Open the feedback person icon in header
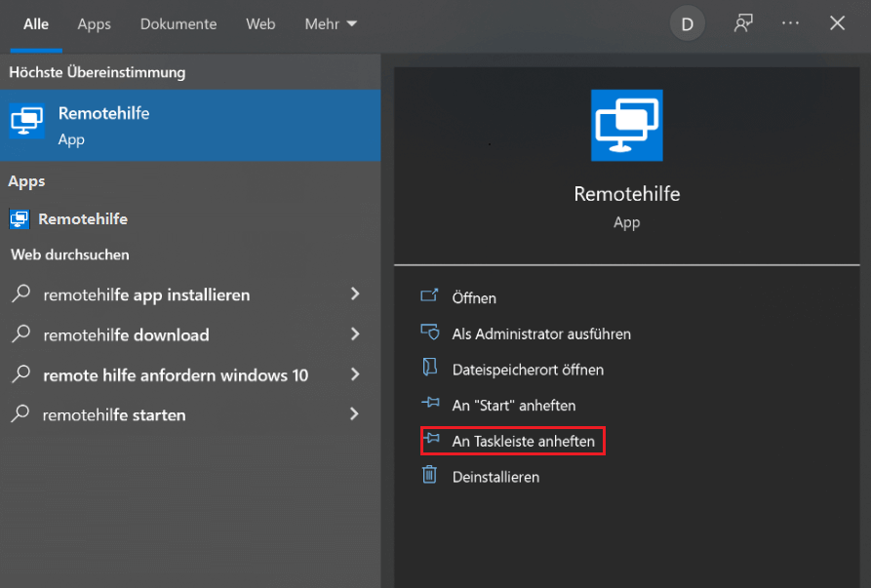The height and width of the screenshot is (588, 871). (742, 23)
